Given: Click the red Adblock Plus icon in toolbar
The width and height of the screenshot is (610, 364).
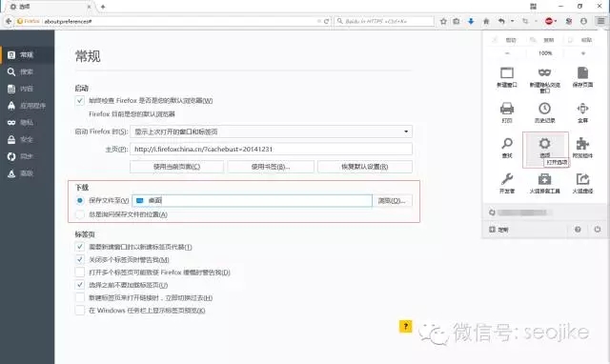Looking at the screenshot, I should pos(549,21).
